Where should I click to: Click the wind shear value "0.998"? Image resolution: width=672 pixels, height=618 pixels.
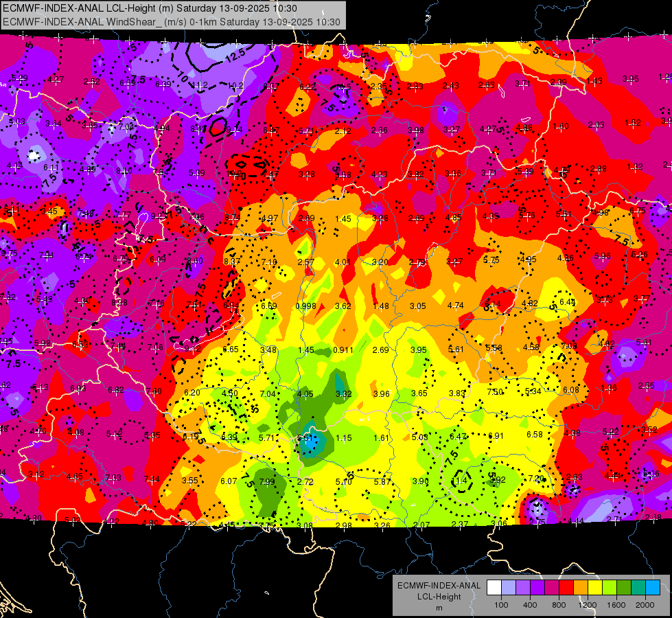coord(305,306)
